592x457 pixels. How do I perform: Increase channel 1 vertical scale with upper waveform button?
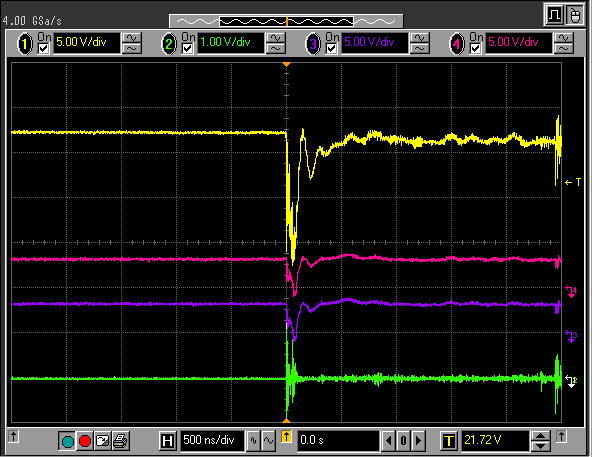click(132, 38)
